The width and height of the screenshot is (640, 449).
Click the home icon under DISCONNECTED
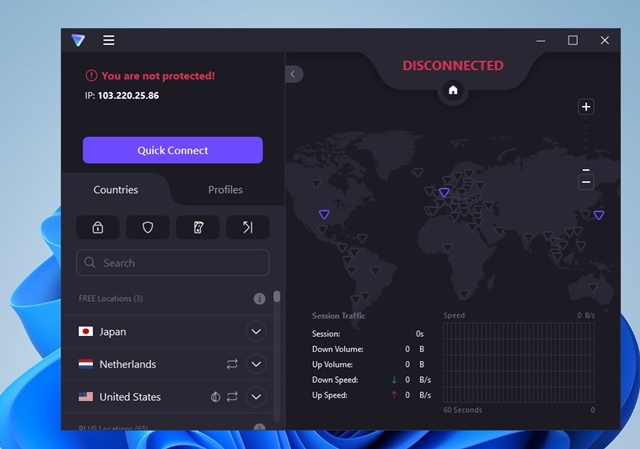point(453,90)
